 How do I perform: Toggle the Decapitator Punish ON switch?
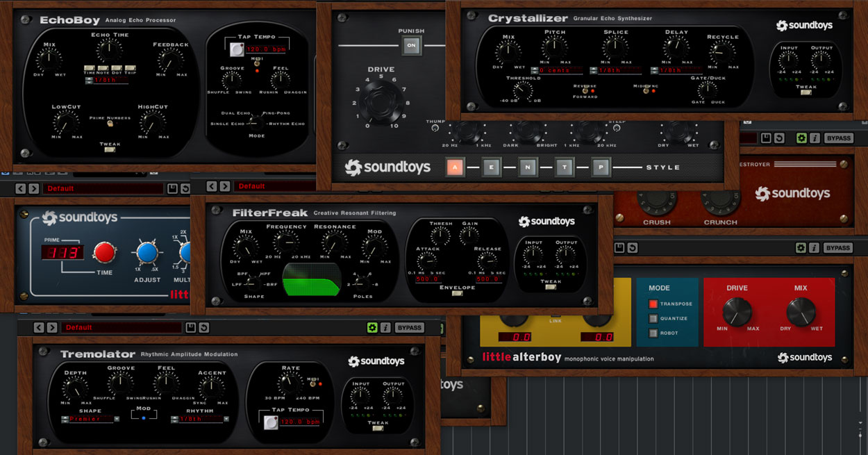[x=410, y=47]
